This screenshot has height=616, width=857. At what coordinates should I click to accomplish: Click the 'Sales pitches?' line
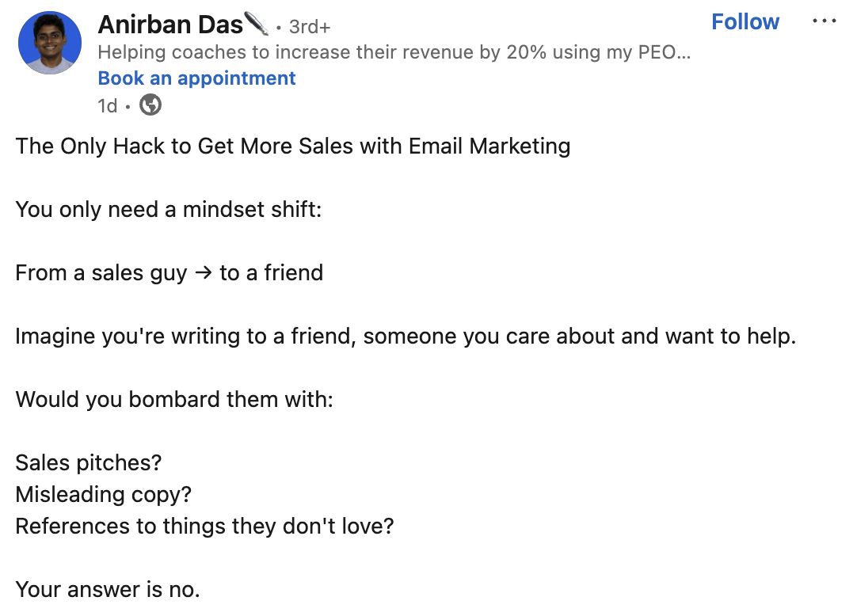[x=89, y=463]
